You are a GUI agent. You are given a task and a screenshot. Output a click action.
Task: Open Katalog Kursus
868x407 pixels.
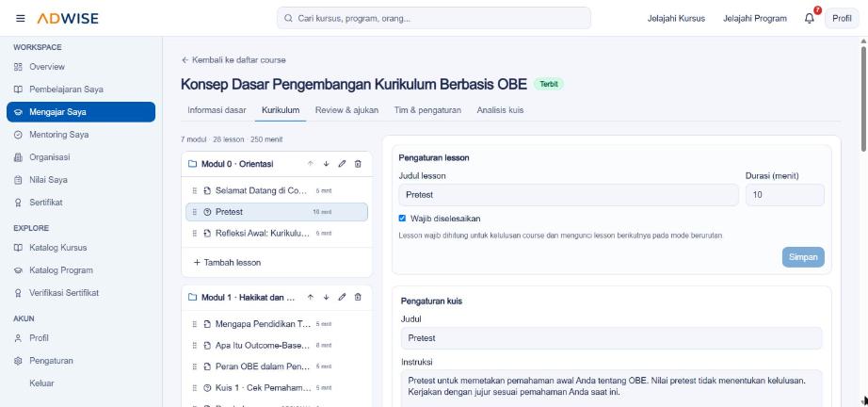click(x=81, y=248)
